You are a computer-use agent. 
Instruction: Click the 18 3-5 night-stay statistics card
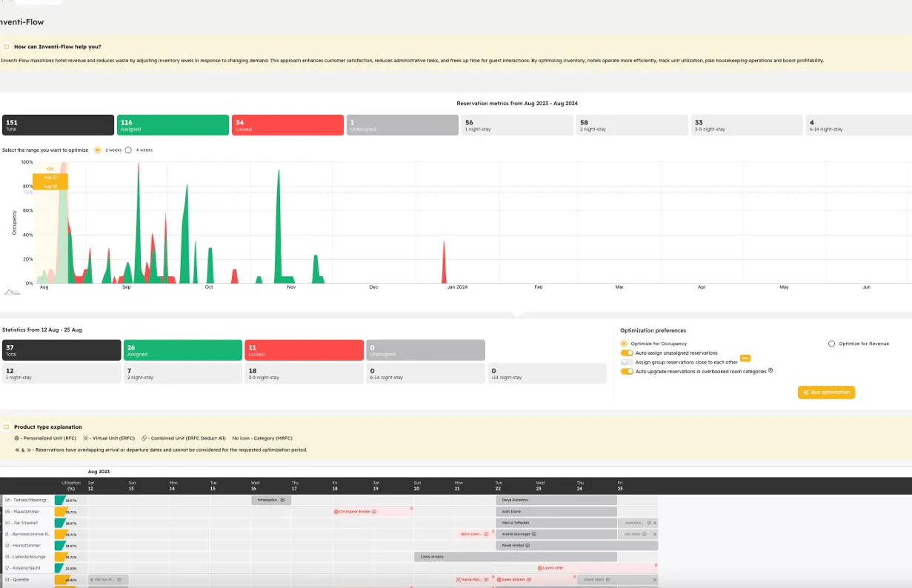coord(304,373)
